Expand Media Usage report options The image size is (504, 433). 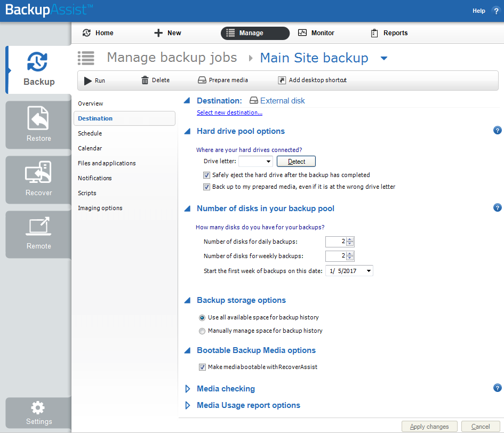pyautogui.click(x=187, y=405)
